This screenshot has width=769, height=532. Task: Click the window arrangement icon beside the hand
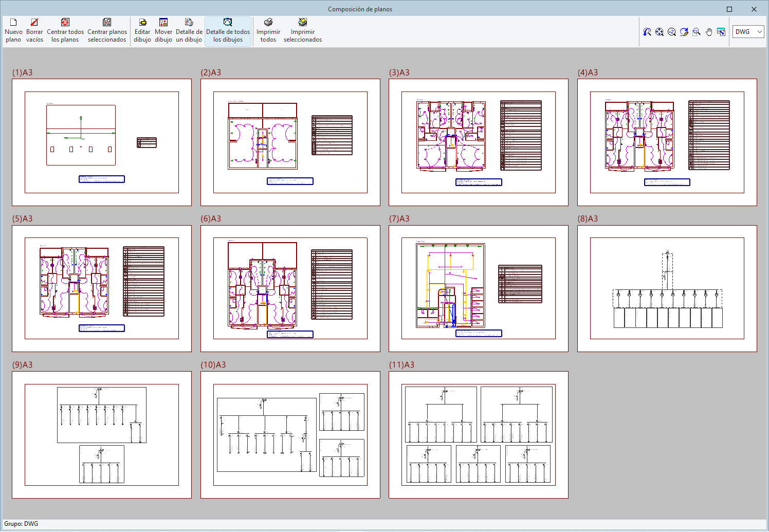click(x=721, y=32)
